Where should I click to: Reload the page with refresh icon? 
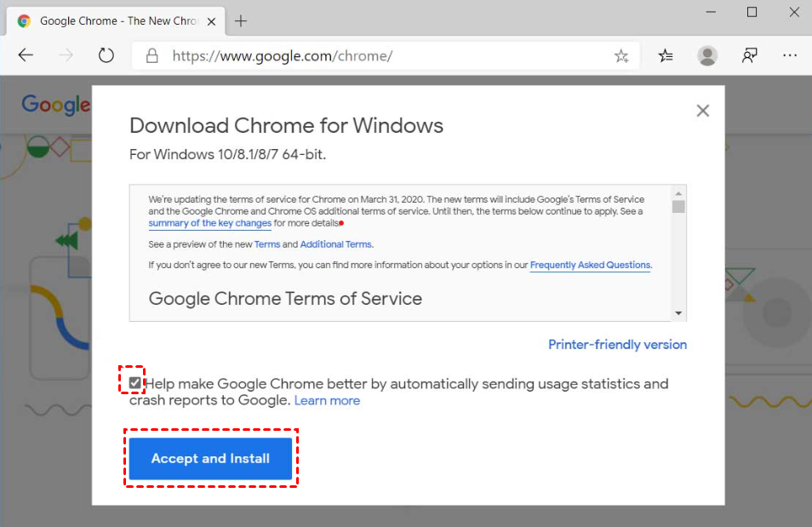click(106, 55)
